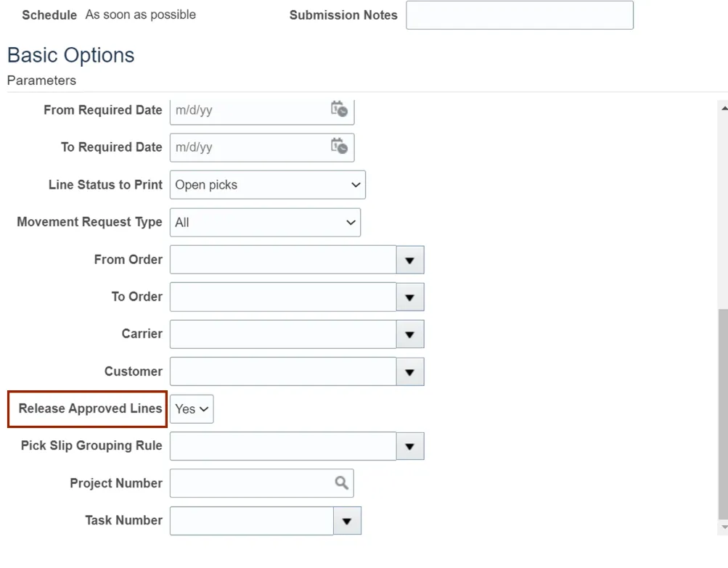
Task: Expand the Customer dropdown arrow
Action: 410,372
